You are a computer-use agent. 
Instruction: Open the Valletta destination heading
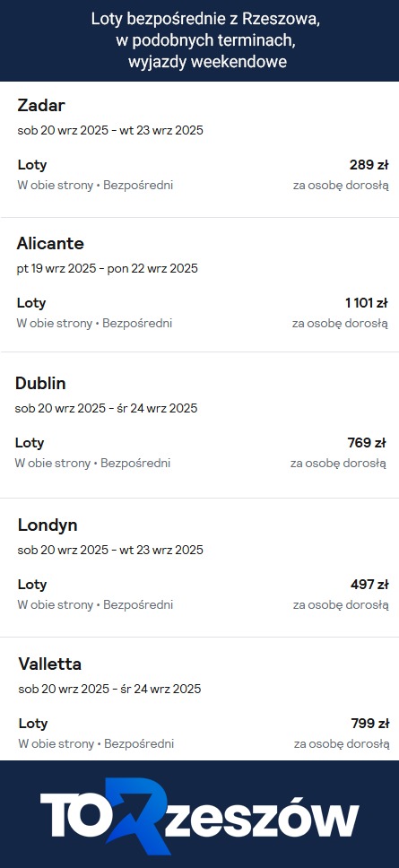click(50, 664)
